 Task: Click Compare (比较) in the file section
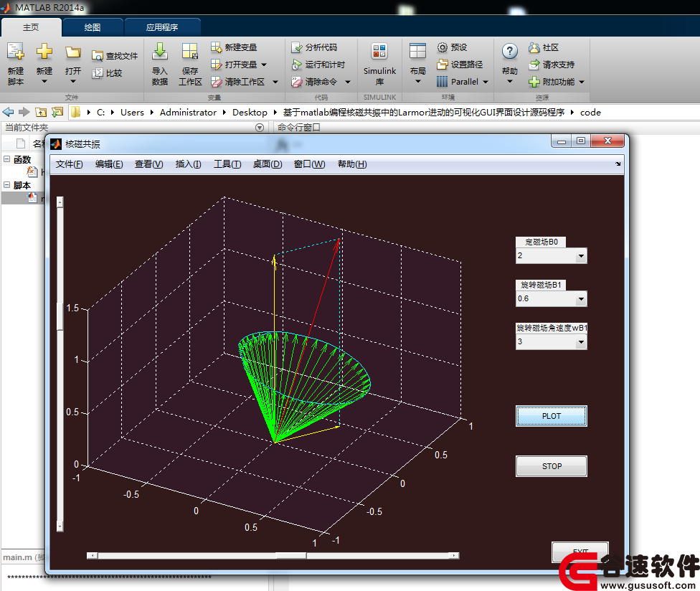click(x=107, y=73)
